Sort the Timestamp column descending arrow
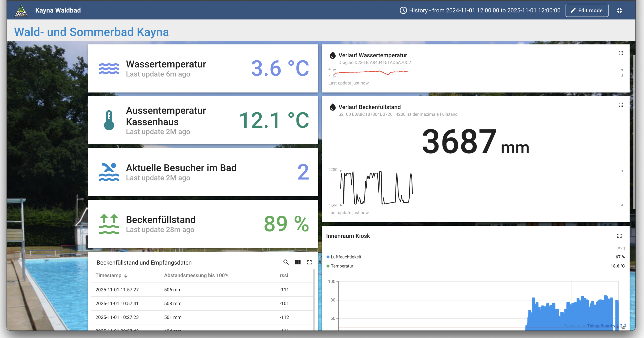The height and width of the screenshot is (338, 644). coord(126,275)
